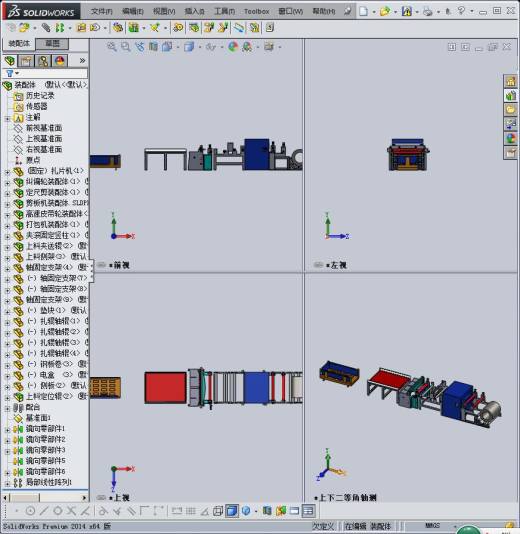Open the ConfigurationManager tab icon

click(x=43, y=61)
